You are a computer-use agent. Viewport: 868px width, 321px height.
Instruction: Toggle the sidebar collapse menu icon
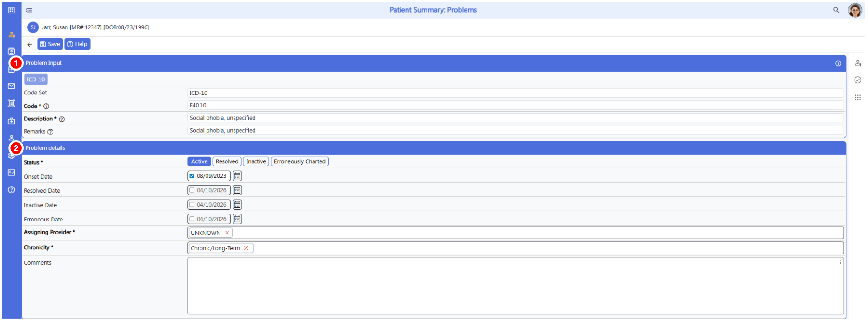click(29, 10)
